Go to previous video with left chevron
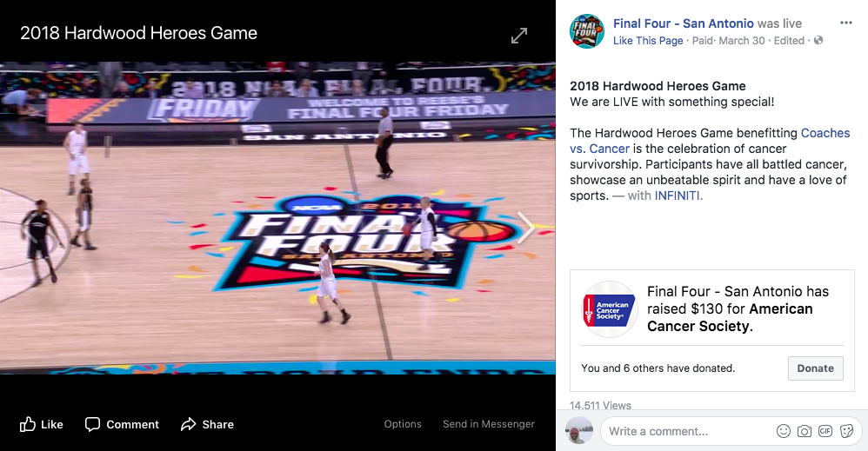 [x=30, y=227]
